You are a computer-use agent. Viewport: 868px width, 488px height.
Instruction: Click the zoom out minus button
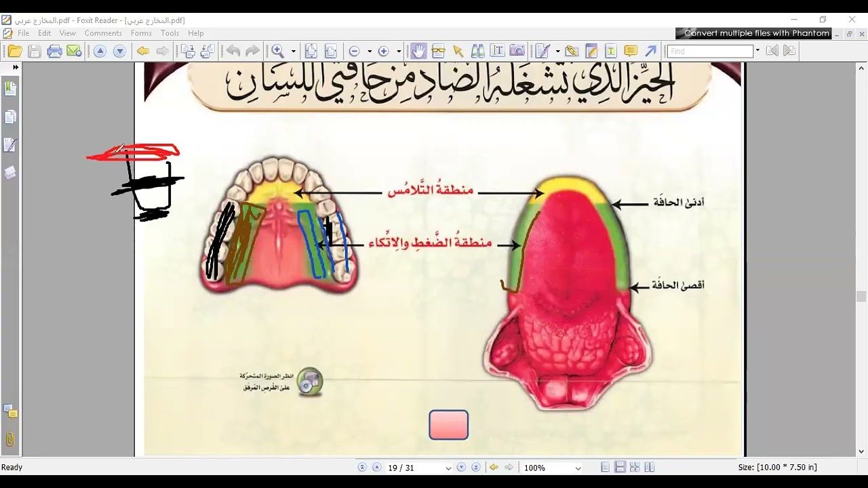coord(354,51)
